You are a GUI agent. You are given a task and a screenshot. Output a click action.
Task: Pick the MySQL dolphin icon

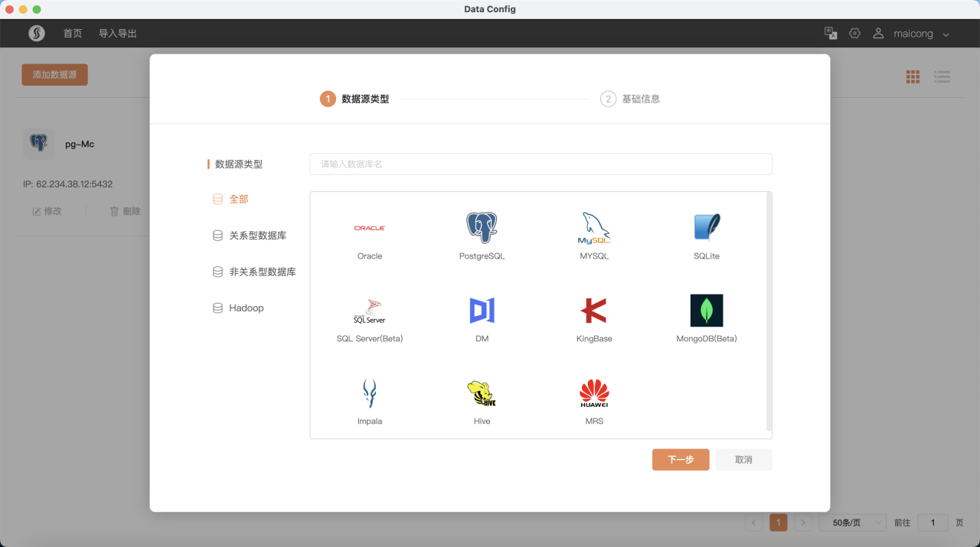tap(594, 228)
